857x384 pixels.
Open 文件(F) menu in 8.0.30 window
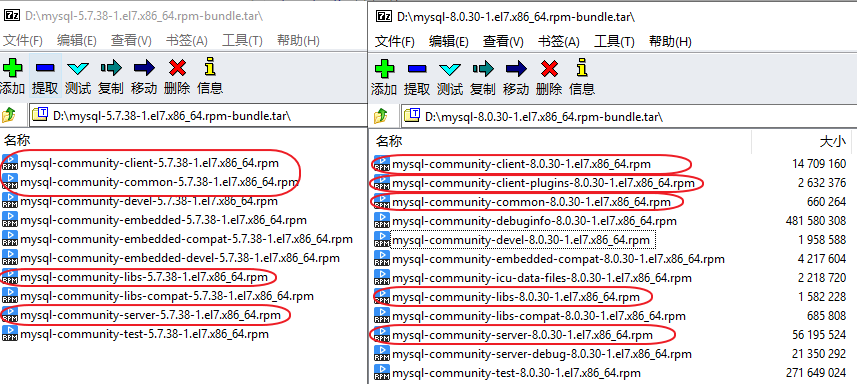pyautogui.click(x=395, y=42)
